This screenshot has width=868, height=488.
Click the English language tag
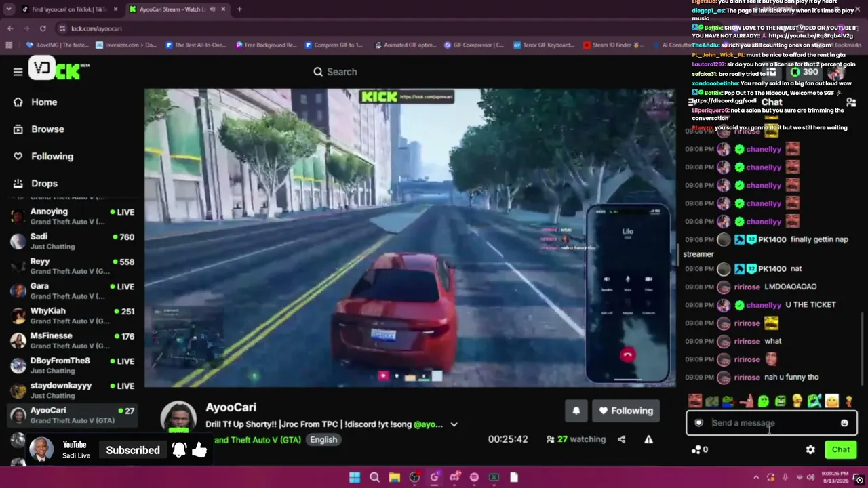pos(323,439)
